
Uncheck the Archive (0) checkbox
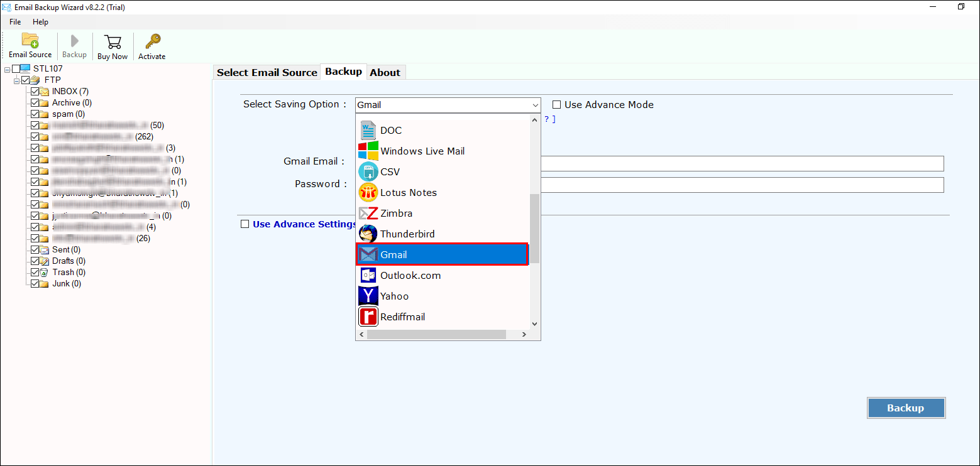(35, 103)
